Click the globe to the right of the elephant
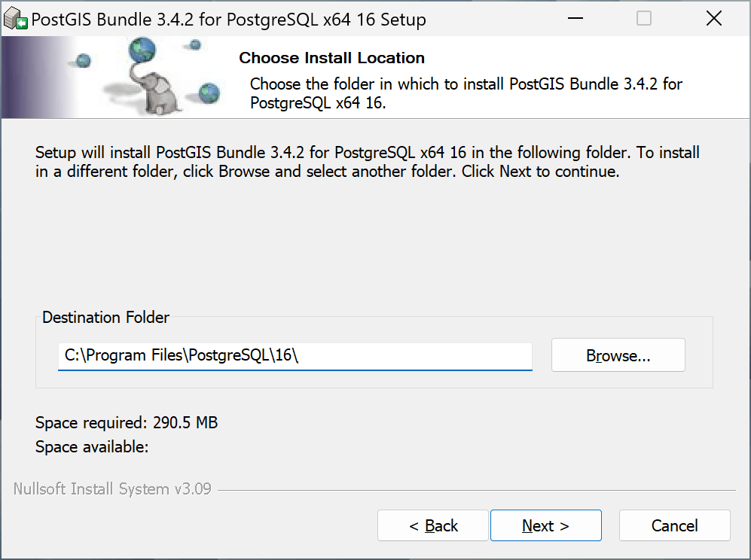Screen dimensions: 751x560 (x=209, y=93)
